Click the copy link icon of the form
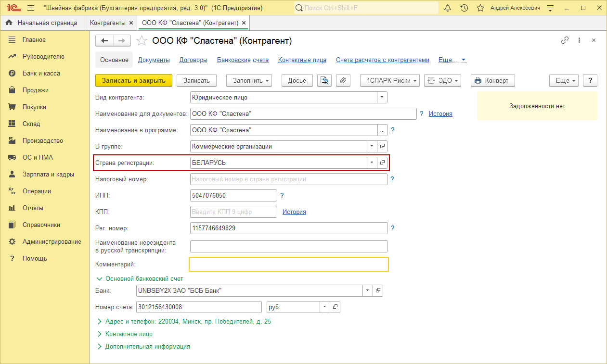Viewport: 607px width, 364px height. 565,41
